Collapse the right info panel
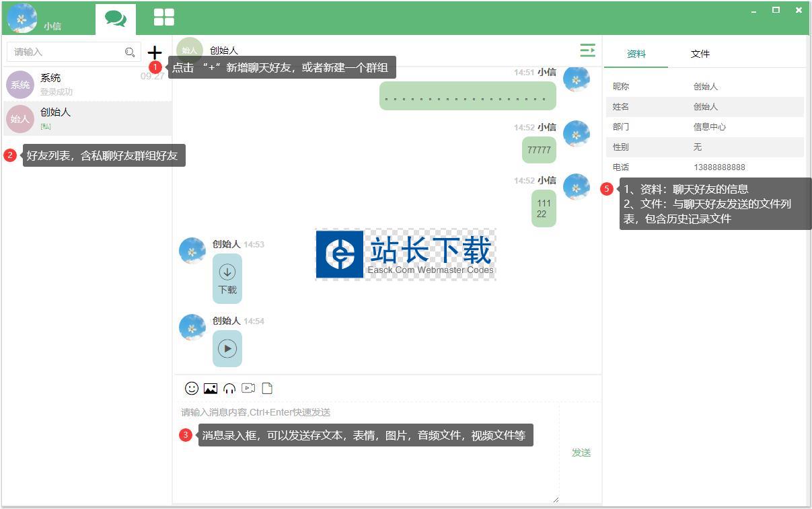Viewport: 812px width, 509px height. [587, 50]
